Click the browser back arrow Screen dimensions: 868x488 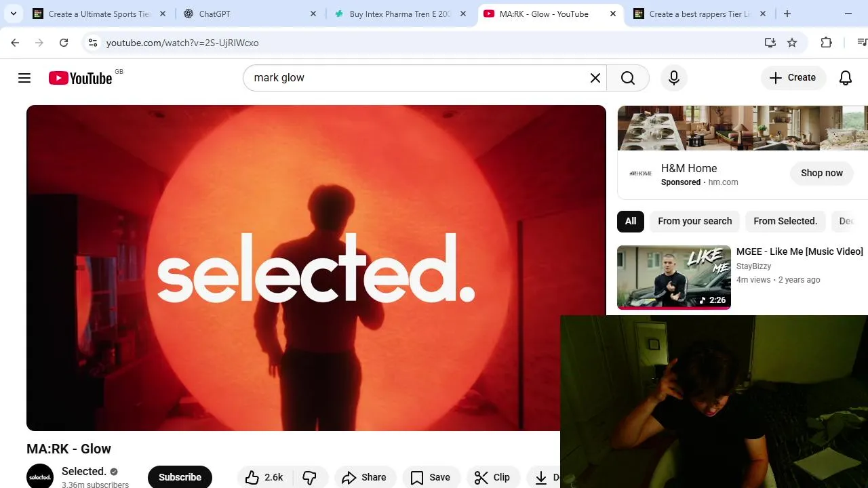(15, 43)
